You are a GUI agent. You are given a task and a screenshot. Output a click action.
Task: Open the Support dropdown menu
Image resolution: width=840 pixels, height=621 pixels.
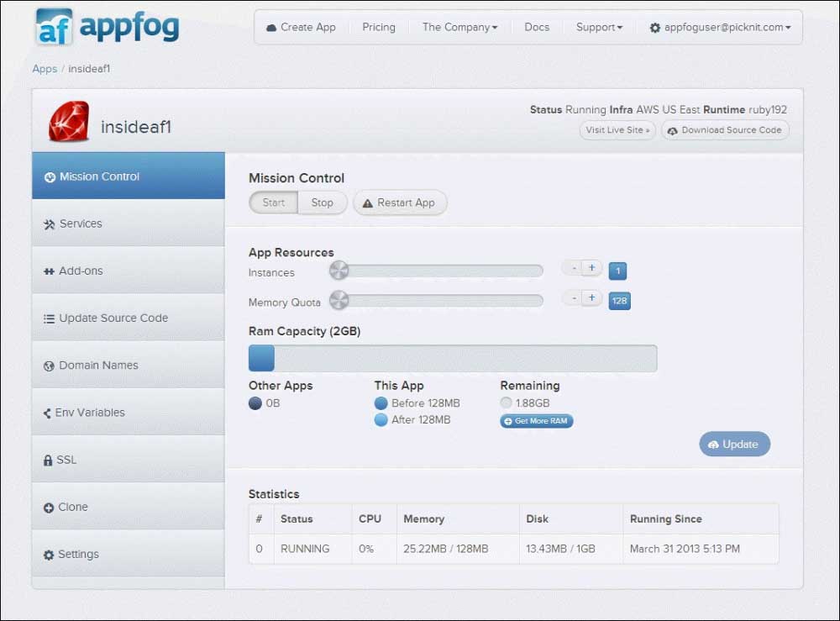599,27
